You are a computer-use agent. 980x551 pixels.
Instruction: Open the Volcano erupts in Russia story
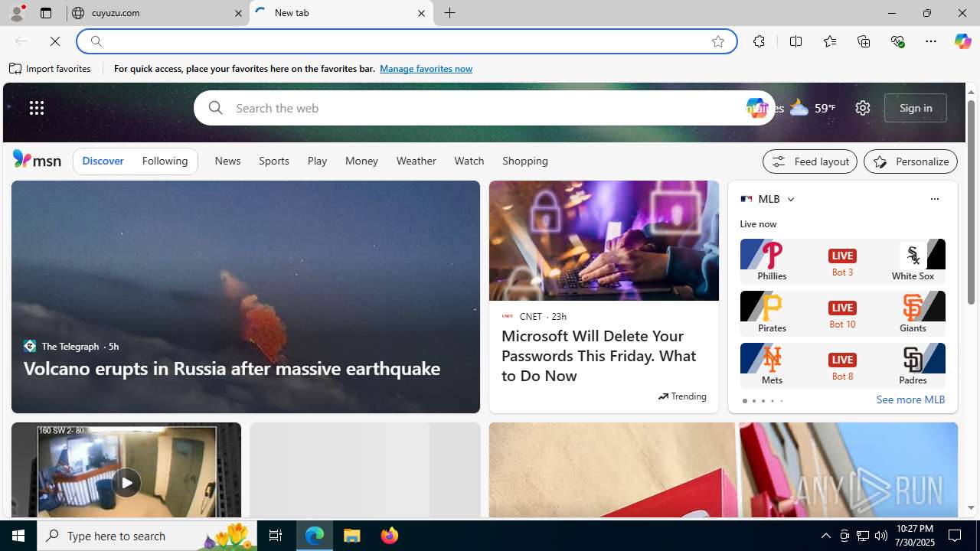point(232,368)
